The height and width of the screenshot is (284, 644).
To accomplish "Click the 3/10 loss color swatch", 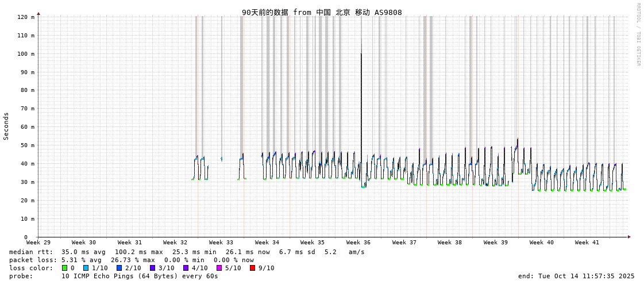I will tap(152, 268).
